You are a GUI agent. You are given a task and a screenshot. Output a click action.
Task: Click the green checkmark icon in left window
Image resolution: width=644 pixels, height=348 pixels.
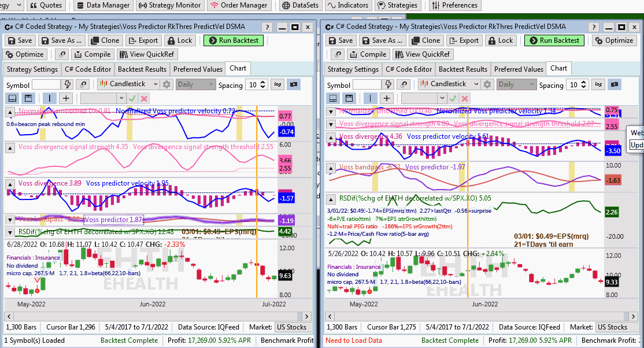coord(132,98)
